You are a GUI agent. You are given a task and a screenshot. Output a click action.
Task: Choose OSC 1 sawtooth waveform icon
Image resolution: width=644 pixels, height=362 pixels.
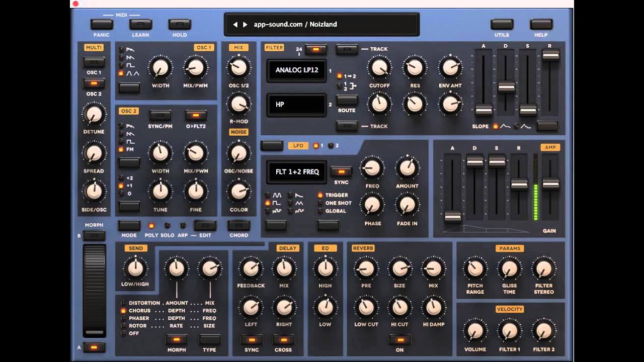pos(129,58)
